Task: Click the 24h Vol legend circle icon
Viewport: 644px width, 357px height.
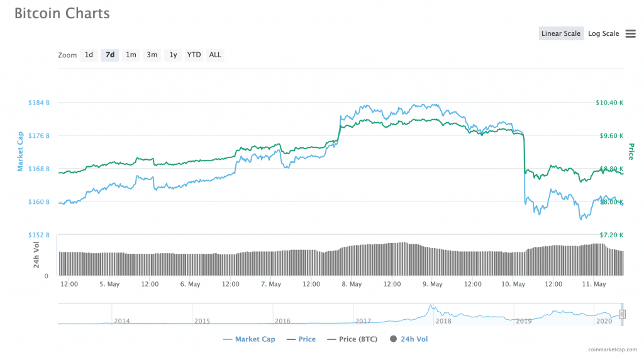Action: (394, 339)
